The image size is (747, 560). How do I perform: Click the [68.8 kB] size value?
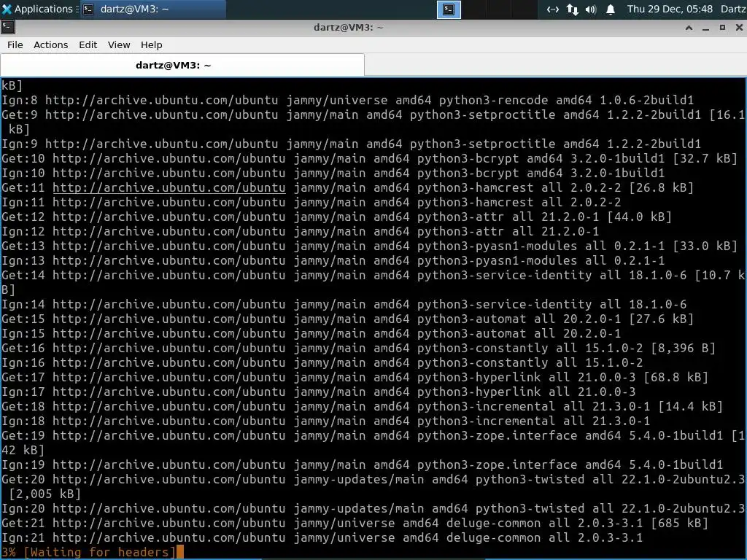[x=676, y=377]
